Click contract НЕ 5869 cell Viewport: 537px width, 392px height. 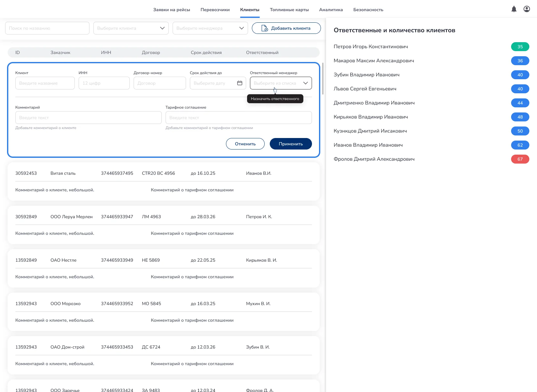click(151, 260)
